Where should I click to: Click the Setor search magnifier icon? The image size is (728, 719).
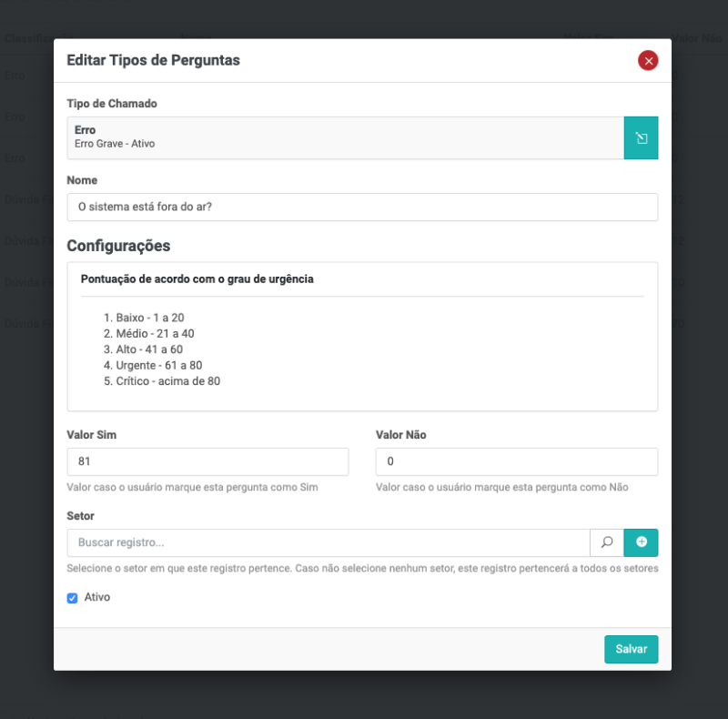coord(606,542)
